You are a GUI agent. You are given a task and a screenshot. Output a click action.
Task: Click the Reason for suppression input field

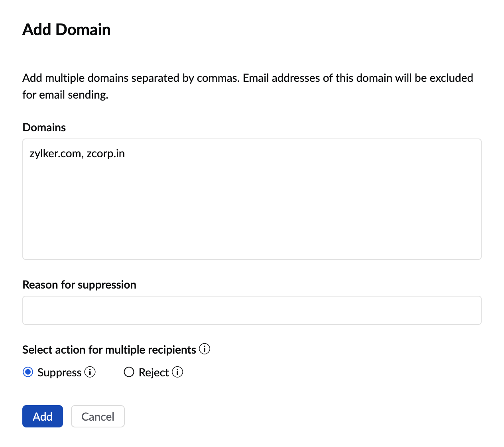(x=252, y=310)
